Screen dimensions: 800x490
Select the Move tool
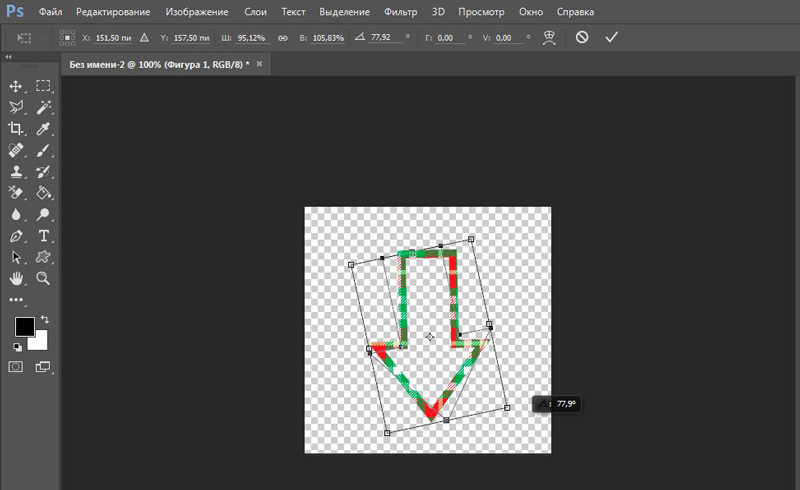tap(16, 86)
